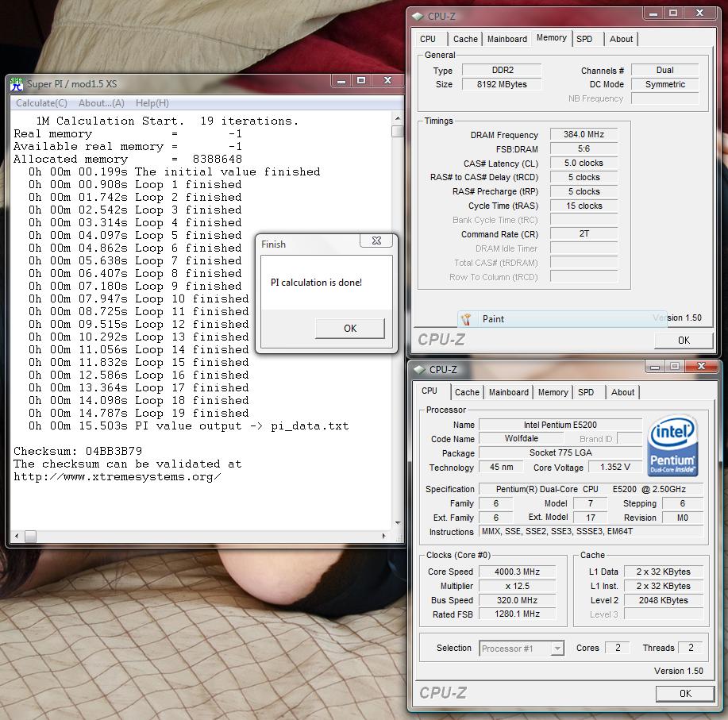The width and height of the screenshot is (728, 720).
Task: Click the Instructions MMX, SSE field
Action: 591,532
